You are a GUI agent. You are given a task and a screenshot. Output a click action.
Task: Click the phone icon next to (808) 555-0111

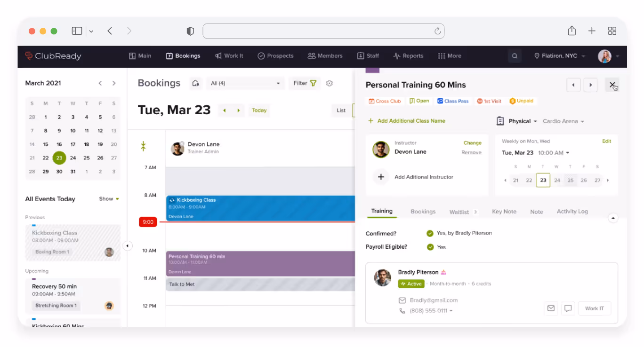[402, 311]
